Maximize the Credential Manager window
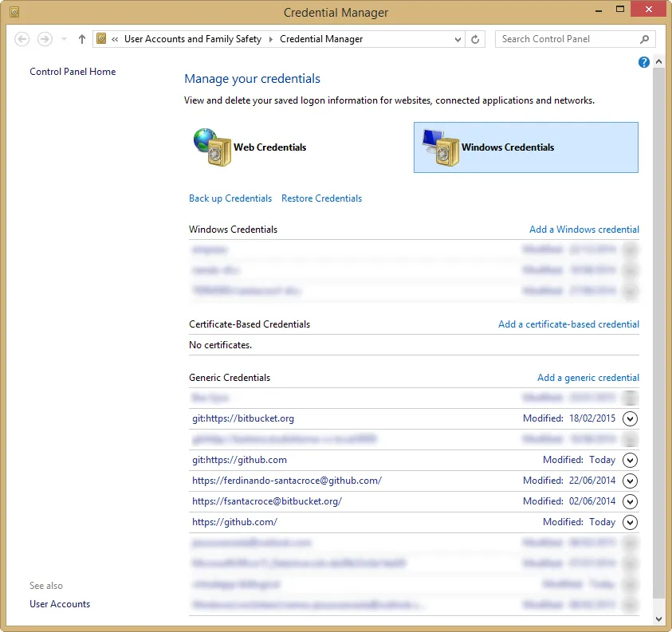Image resolution: width=672 pixels, height=632 pixels. click(x=619, y=9)
